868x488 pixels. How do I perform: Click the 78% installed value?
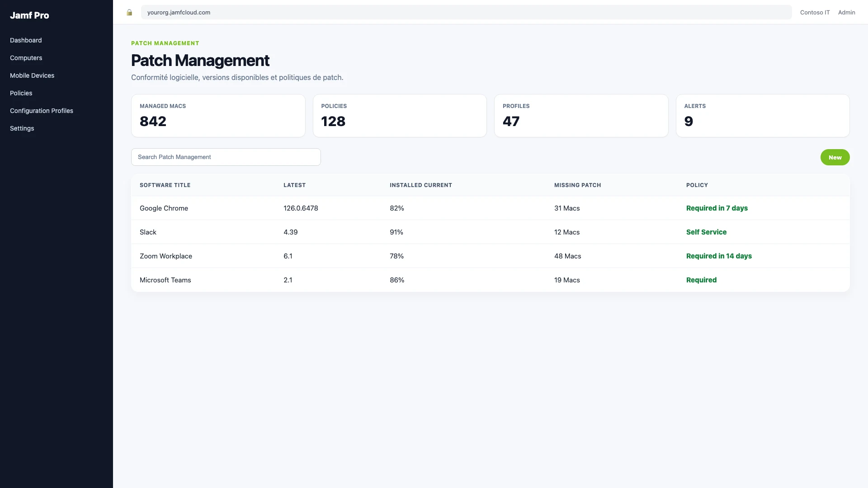coord(396,256)
